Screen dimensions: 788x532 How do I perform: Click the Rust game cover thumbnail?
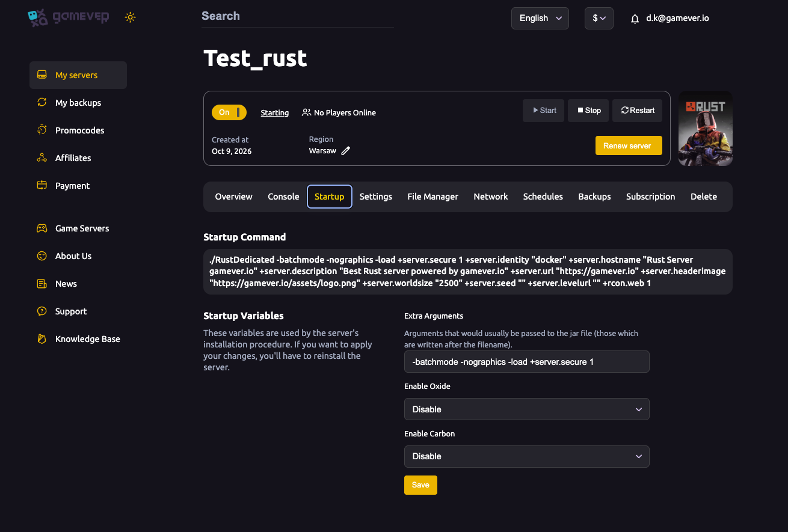click(x=706, y=128)
